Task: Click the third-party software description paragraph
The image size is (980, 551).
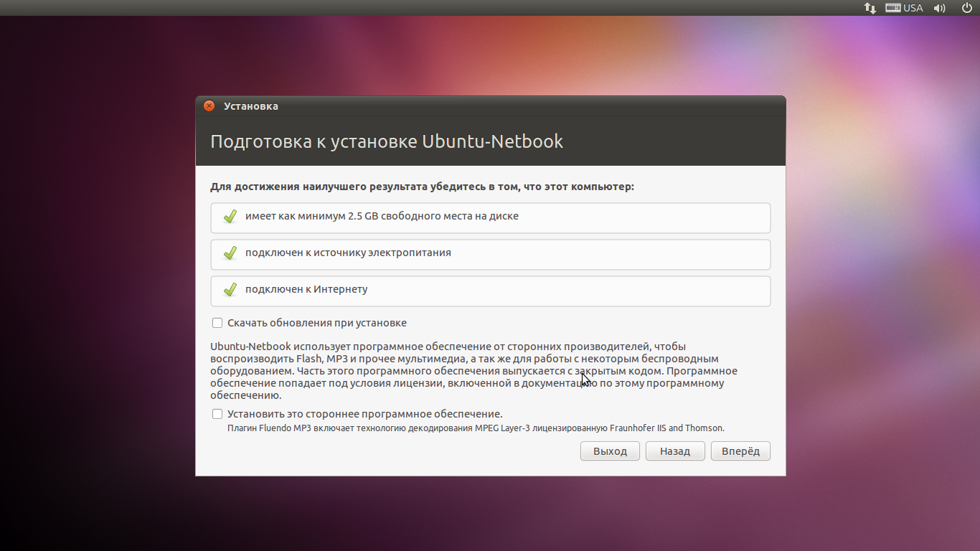Action: pyautogui.click(x=473, y=371)
